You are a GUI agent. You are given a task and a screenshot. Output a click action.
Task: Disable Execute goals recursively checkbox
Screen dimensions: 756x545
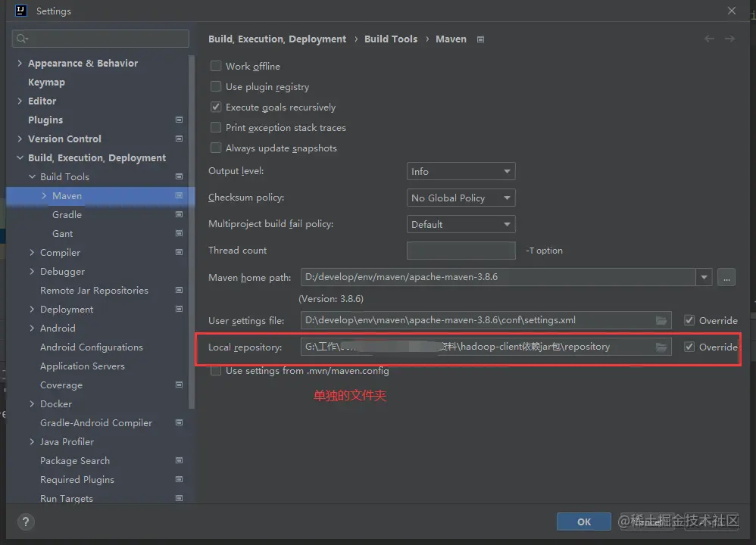pyautogui.click(x=217, y=107)
